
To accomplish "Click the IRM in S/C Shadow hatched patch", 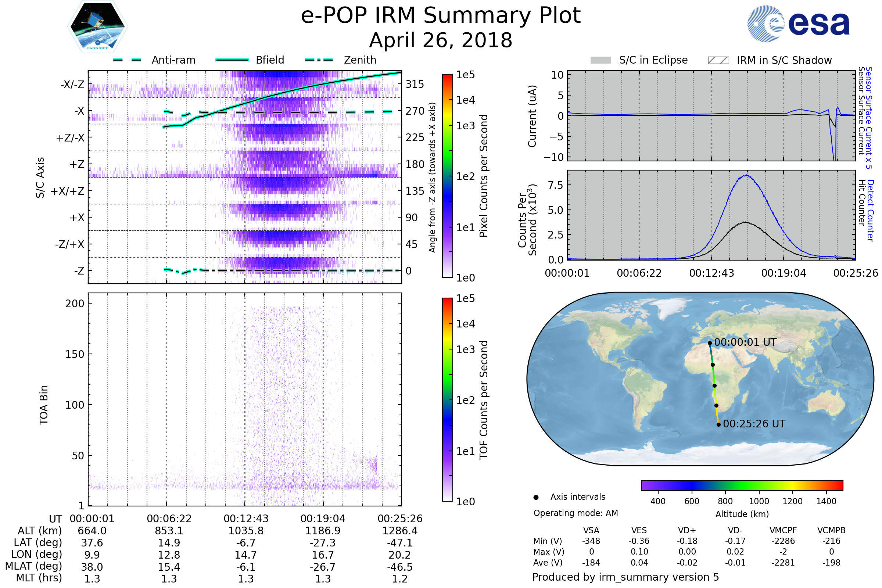I will (718, 60).
